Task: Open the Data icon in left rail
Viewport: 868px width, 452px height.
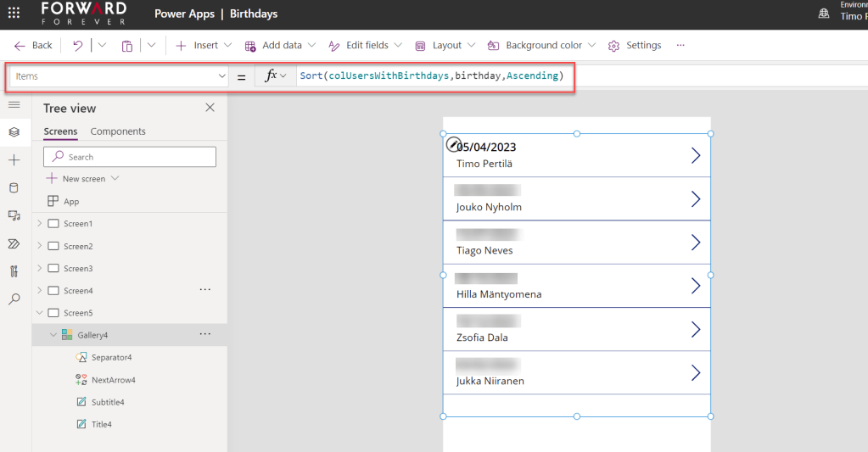Action: pyautogui.click(x=14, y=187)
